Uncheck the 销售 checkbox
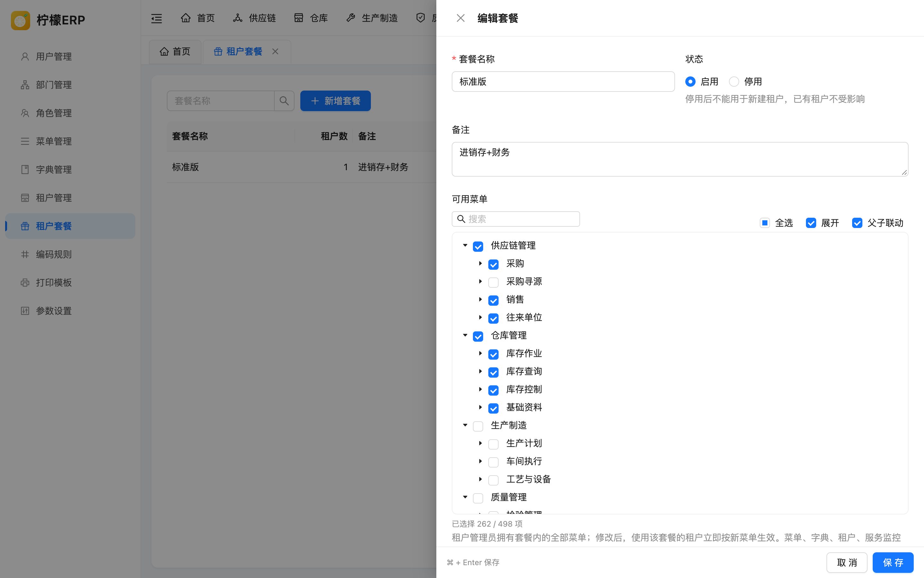Screen dimensions: 924x578 pyautogui.click(x=493, y=301)
